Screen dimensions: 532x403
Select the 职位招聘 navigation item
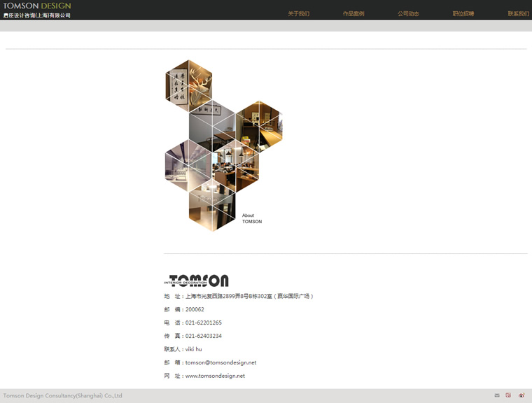463,14
